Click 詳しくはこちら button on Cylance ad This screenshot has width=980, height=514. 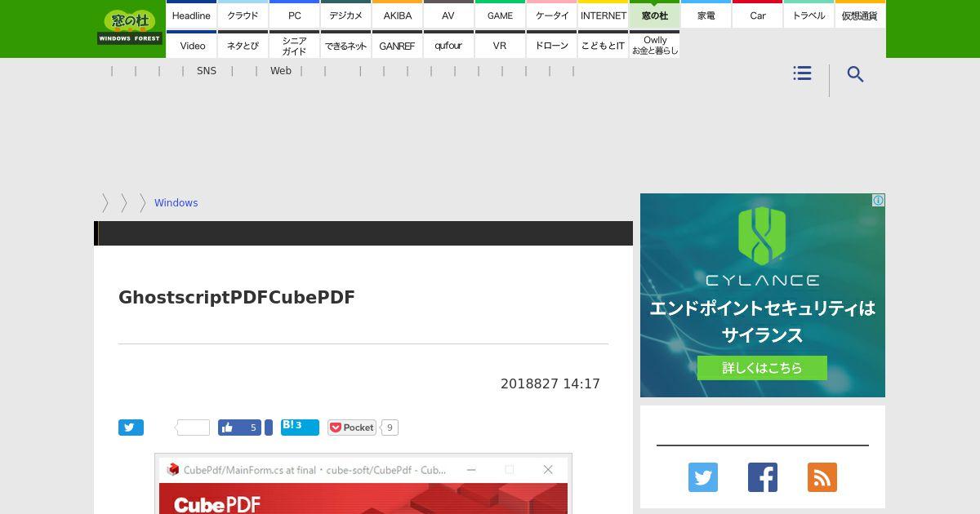coord(762,368)
